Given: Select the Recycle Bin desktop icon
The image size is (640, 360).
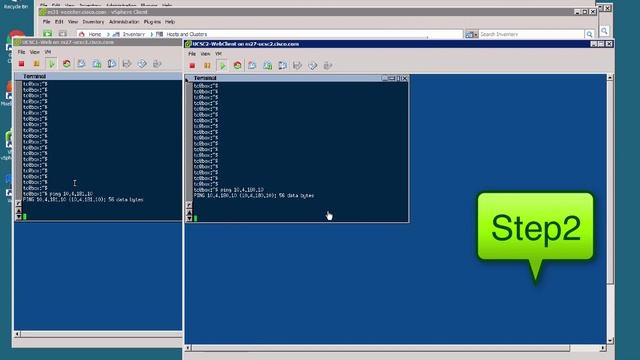Looking at the screenshot, I should (15, 4).
